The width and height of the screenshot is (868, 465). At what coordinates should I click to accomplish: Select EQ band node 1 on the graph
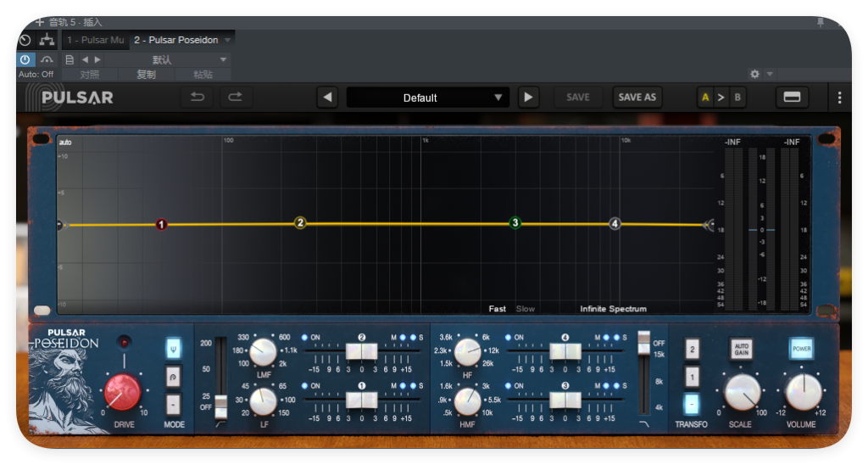[161, 225]
